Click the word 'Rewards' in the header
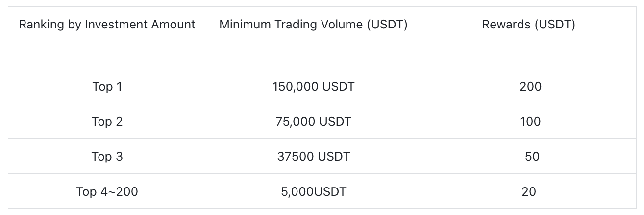The height and width of the screenshot is (215, 644). (506, 25)
